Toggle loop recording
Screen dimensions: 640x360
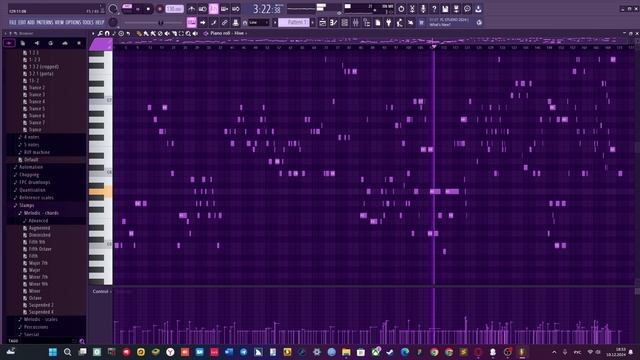[236, 9]
